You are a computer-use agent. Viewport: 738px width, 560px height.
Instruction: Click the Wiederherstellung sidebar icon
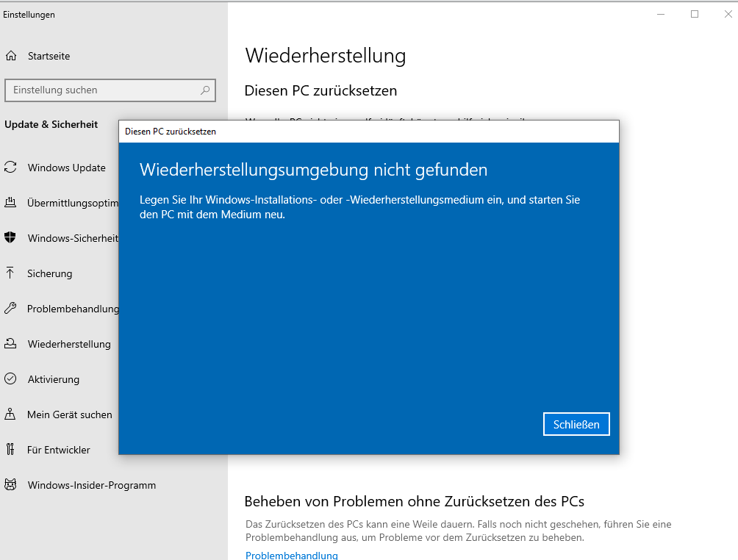pyautogui.click(x=10, y=343)
